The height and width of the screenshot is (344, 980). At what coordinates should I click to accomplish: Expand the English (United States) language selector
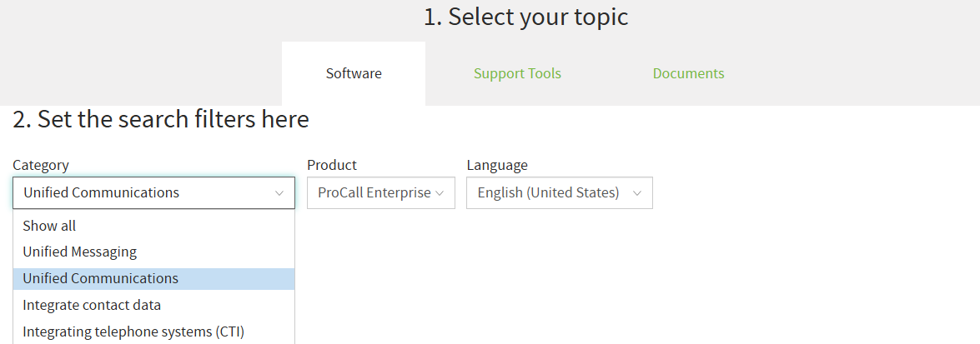(x=560, y=193)
